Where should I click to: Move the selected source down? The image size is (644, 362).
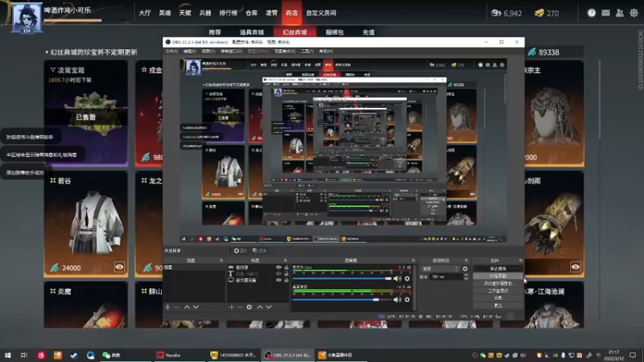pos(269,307)
